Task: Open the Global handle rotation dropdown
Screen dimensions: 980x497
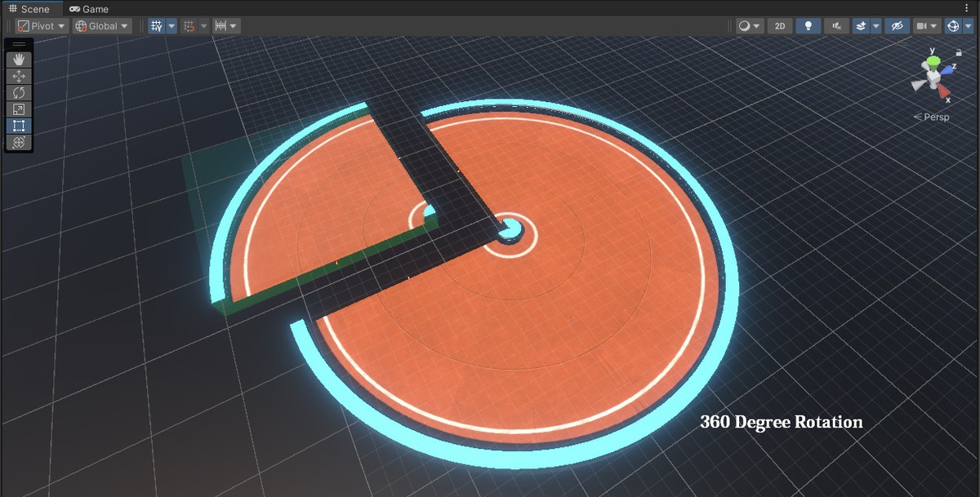Action: click(102, 26)
